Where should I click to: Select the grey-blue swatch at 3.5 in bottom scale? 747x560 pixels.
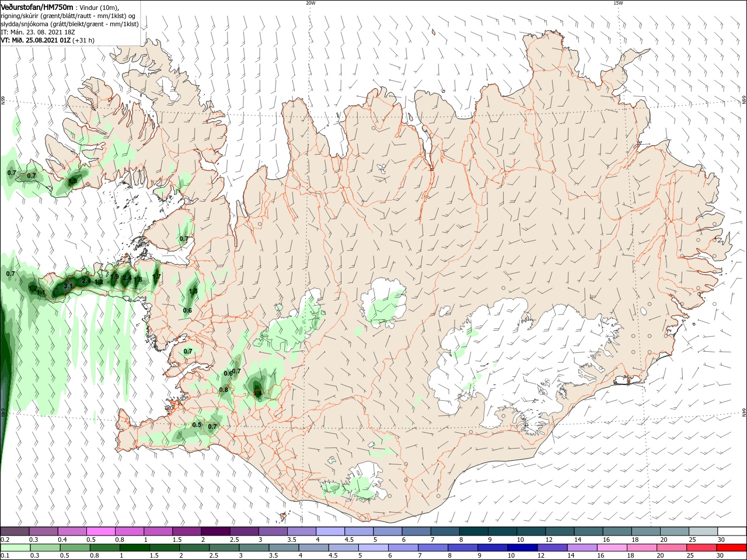click(284, 548)
